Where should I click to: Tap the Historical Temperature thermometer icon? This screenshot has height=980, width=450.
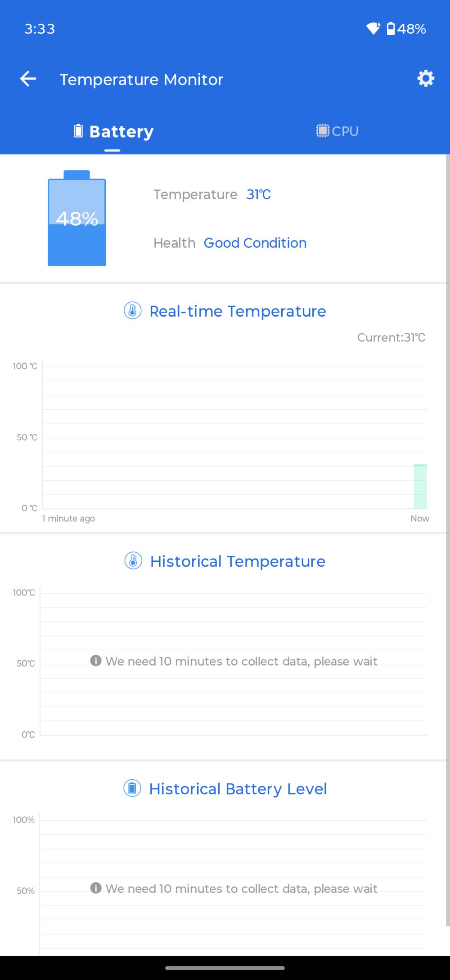(133, 561)
